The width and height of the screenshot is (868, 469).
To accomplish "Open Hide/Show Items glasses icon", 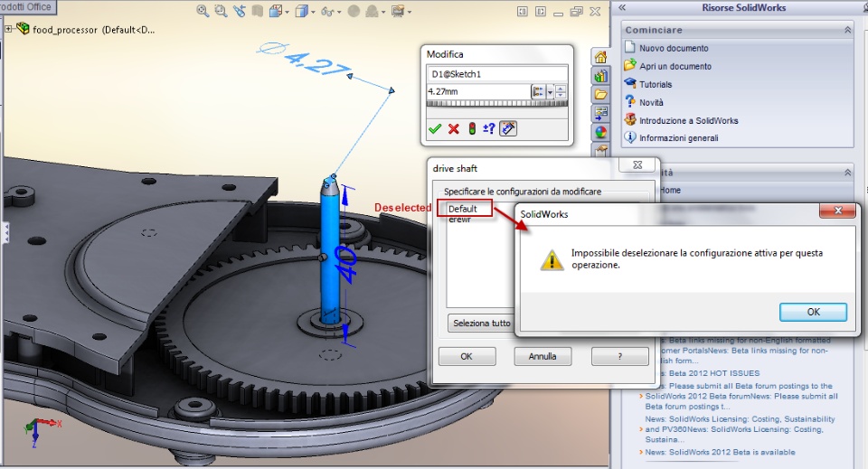I will point(327,11).
